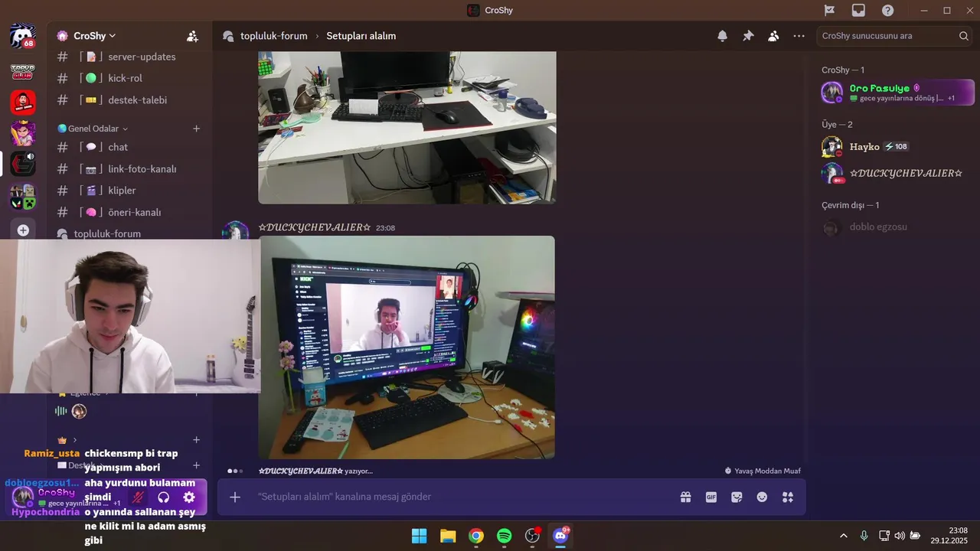The width and height of the screenshot is (980, 551).
Task: Open user settings gear
Action: [x=189, y=497]
